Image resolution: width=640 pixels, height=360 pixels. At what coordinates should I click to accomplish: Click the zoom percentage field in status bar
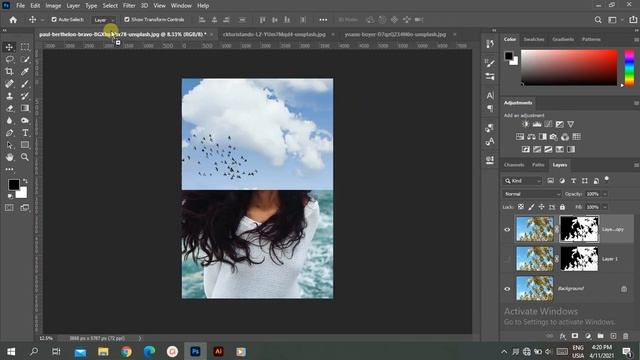46,338
